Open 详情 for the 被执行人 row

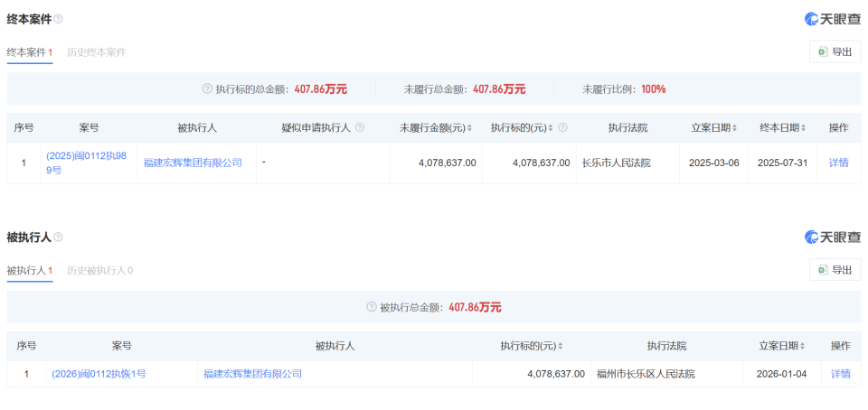(x=841, y=374)
